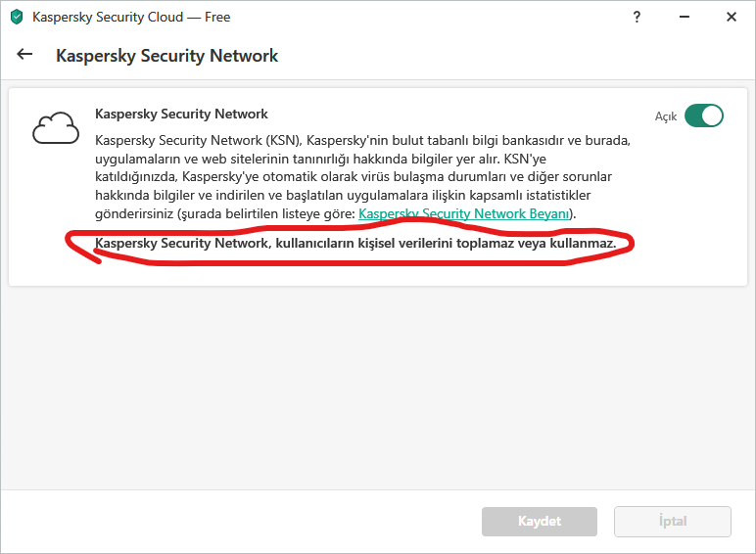Minimize the Kaspersky Security Cloud window
This screenshot has width=756, height=554.
pyautogui.click(x=684, y=17)
